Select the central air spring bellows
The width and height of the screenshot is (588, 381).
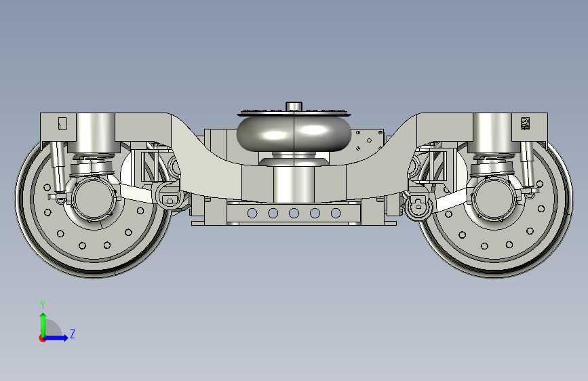click(294, 133)
